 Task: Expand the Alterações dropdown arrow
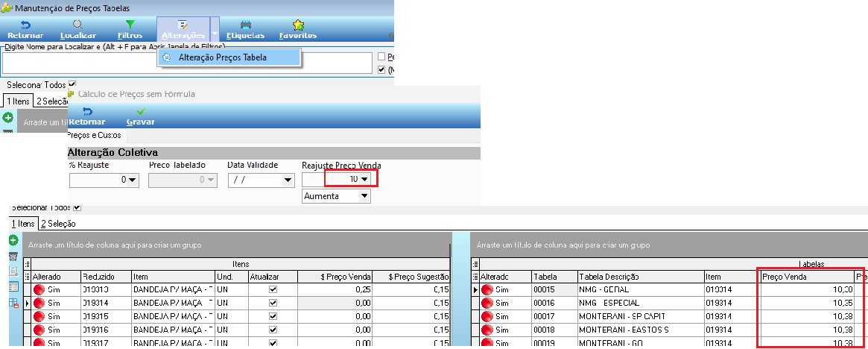[x=215, y=30]
